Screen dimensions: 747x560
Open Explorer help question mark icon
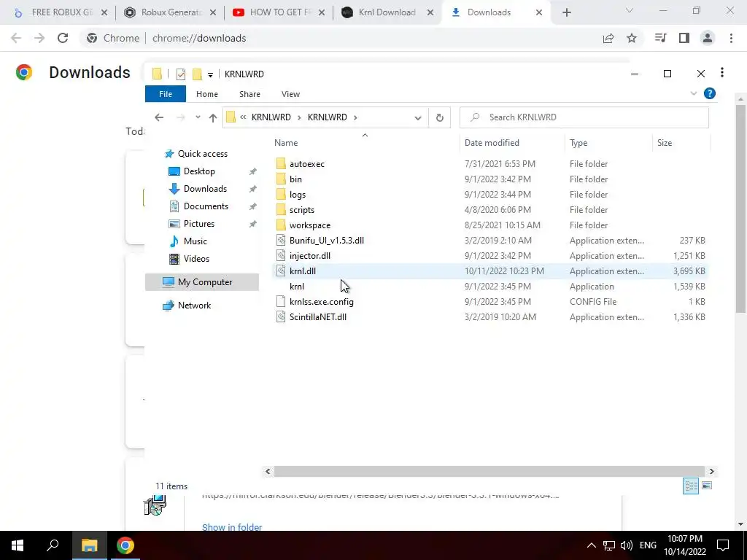(709, 94)
